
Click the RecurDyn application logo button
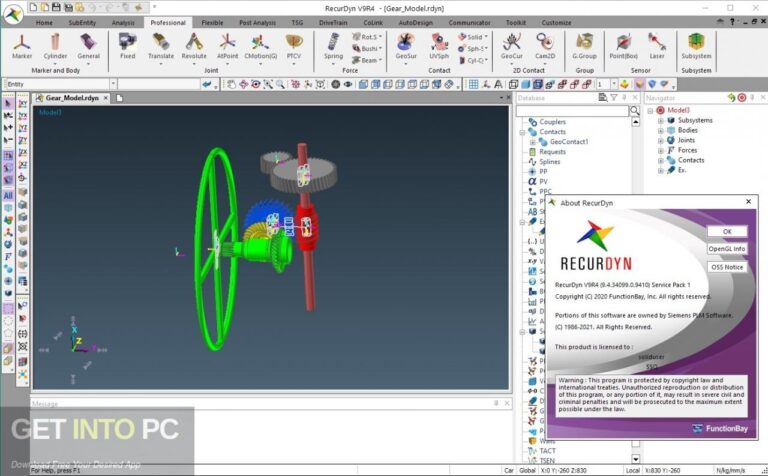(13, 14)
